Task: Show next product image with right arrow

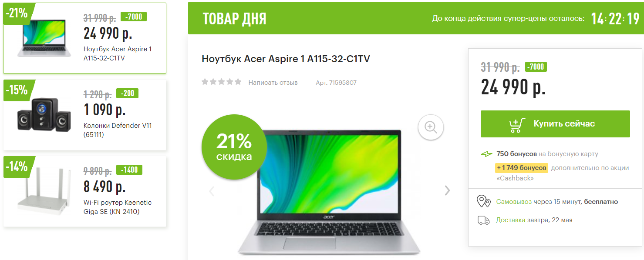Action: (447, 190)
